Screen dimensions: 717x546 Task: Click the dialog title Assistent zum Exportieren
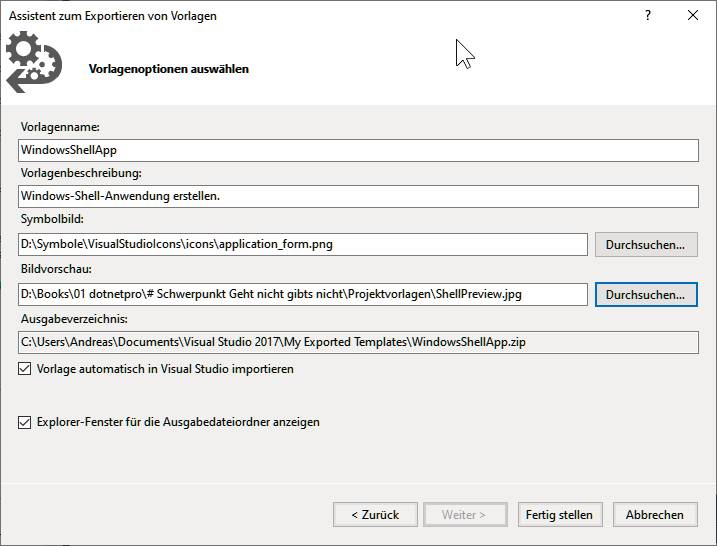112,16
